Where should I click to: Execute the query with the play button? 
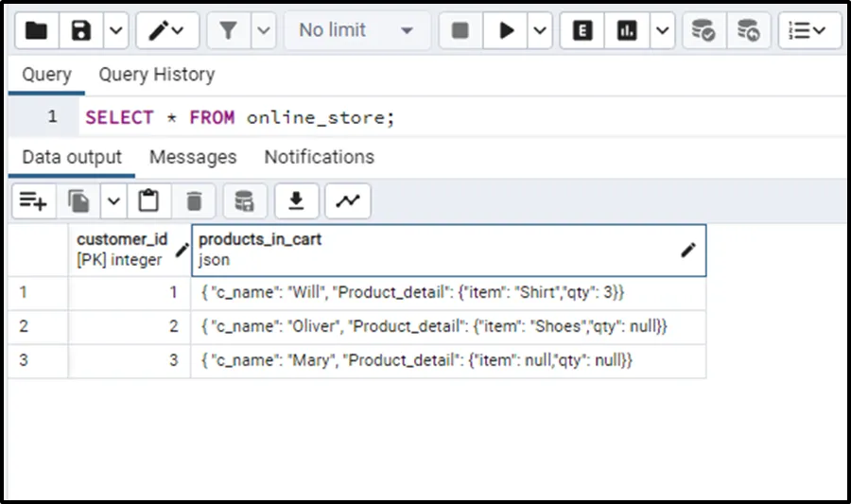pos(507,30)
